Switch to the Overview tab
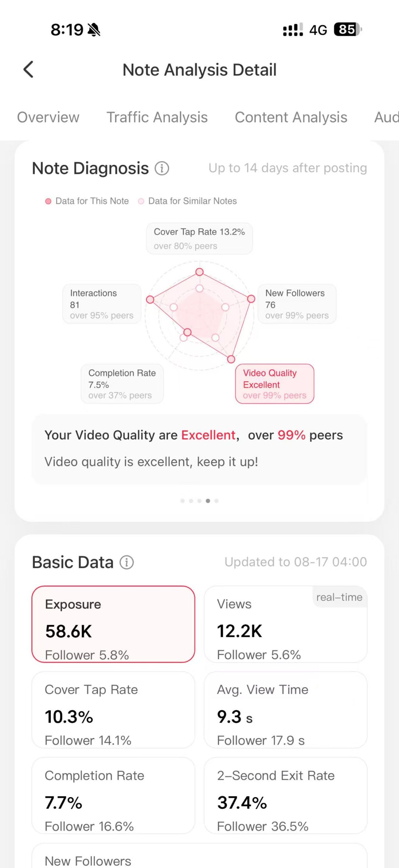The width and height of the screenshot is (399, 868). coord(48,117)
